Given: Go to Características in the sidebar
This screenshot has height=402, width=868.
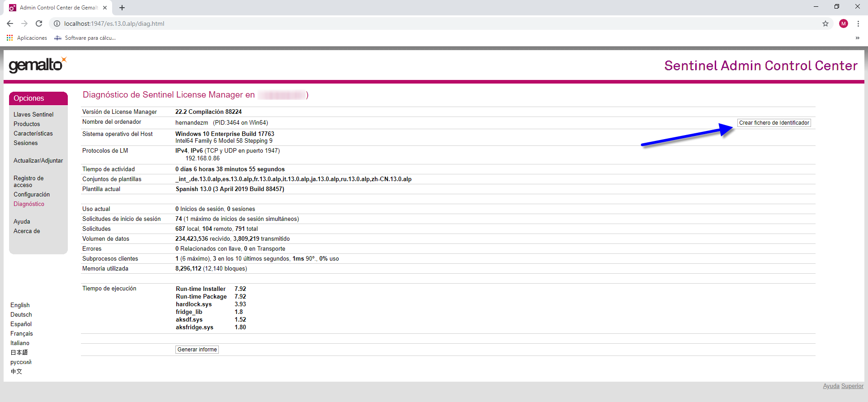Looking at the screenshot, I should click(33, 134).
